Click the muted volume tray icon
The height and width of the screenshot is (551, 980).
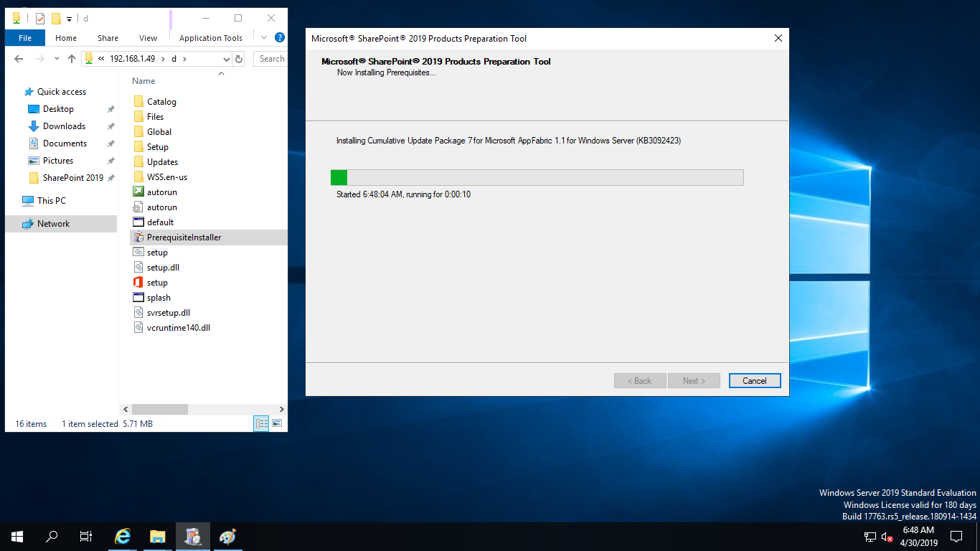(x=887, y=537)
